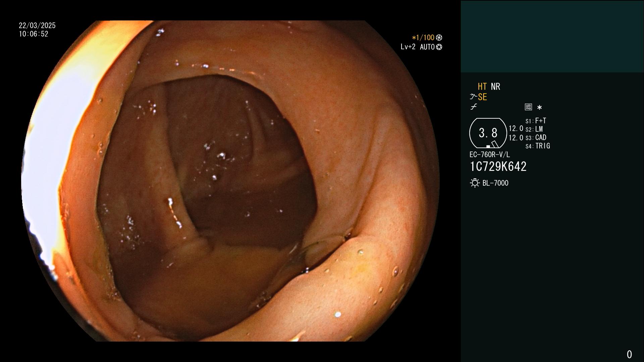Click the S1 switch F+T assignment
Screen dimensions: 644x362
536,121
